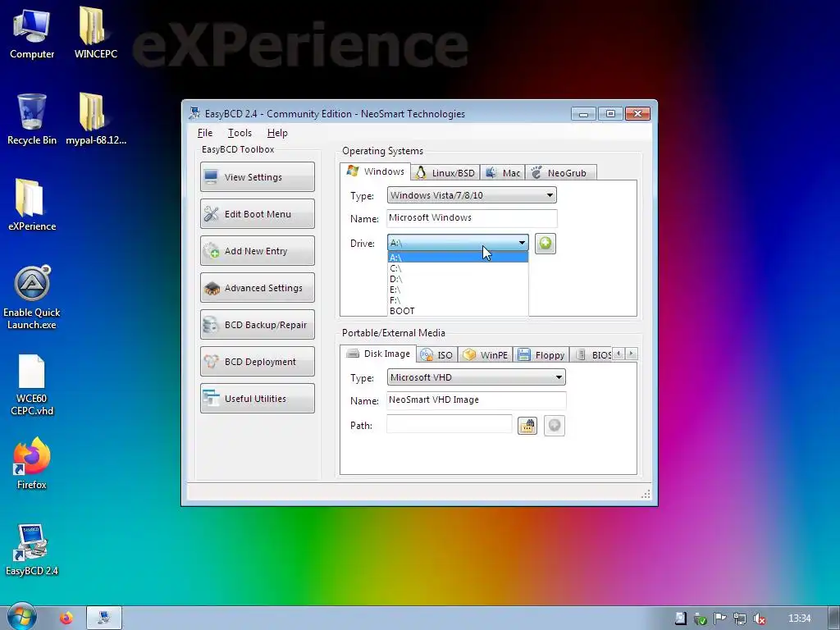Select the Firefox desktop shortcut
This screenshot has width=840, height=630.
point(32,464)
